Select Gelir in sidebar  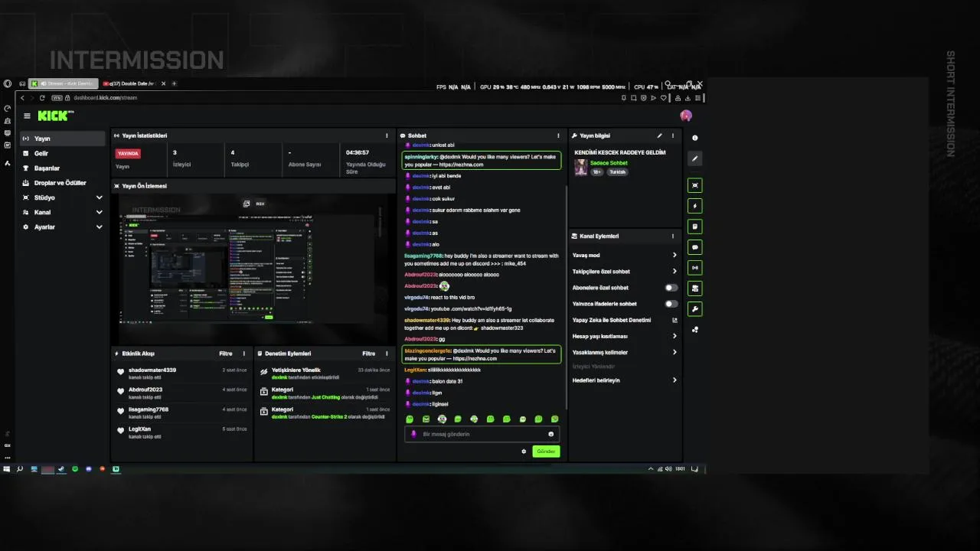[63, 153]
